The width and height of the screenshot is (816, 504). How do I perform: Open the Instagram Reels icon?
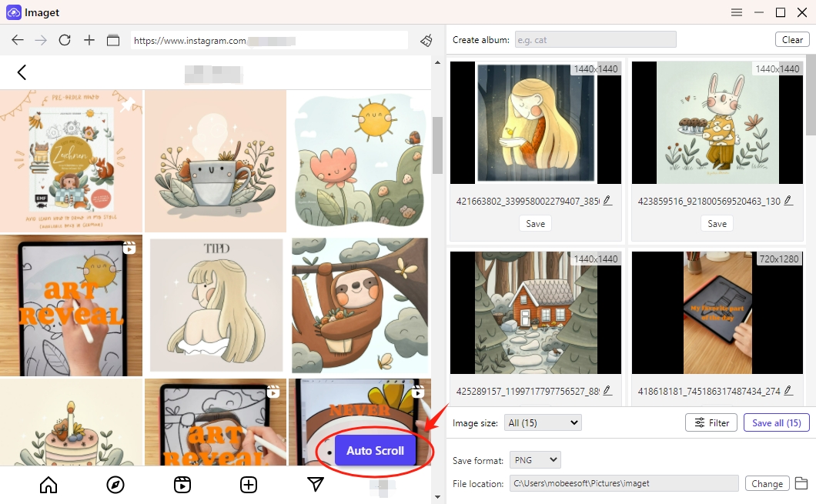pos(182,486)
